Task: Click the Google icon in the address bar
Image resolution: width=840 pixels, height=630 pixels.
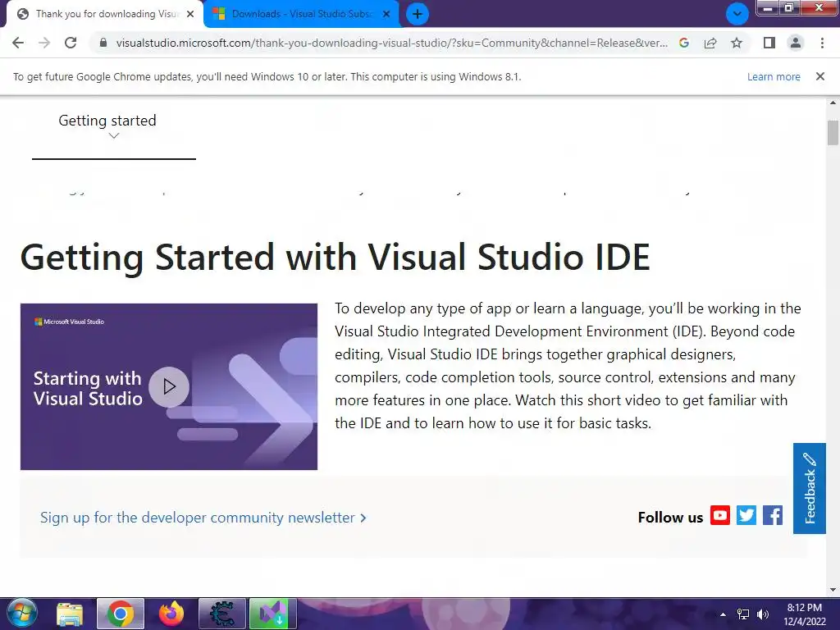Action: [x=684, y=43]
